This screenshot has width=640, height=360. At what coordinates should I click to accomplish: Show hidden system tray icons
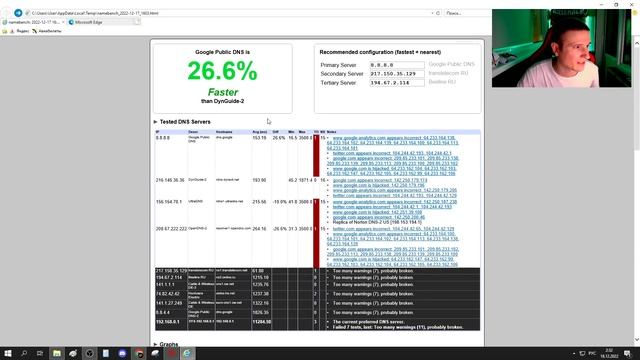pos(573,353)
